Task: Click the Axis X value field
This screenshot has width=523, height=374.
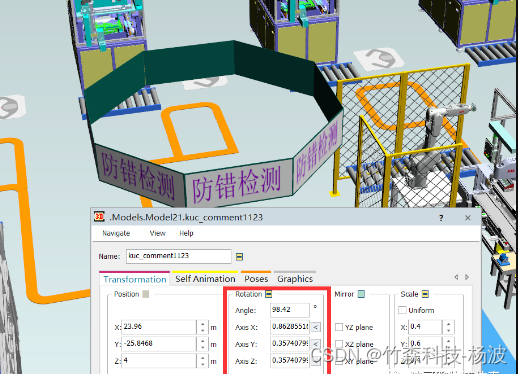Action: pos(290,327)
